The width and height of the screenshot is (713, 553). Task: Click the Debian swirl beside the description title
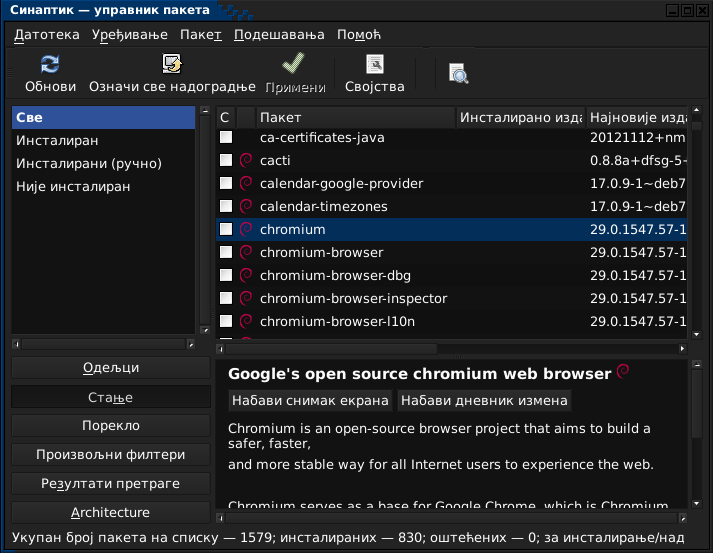[x=623, y=373]
